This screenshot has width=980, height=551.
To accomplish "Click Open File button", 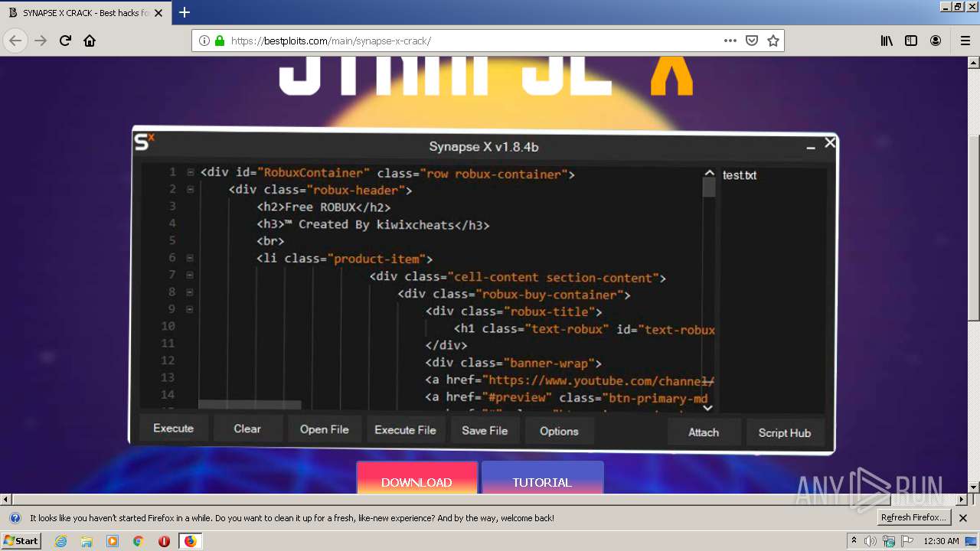I will pyautogui.click(x=325, y=429).
